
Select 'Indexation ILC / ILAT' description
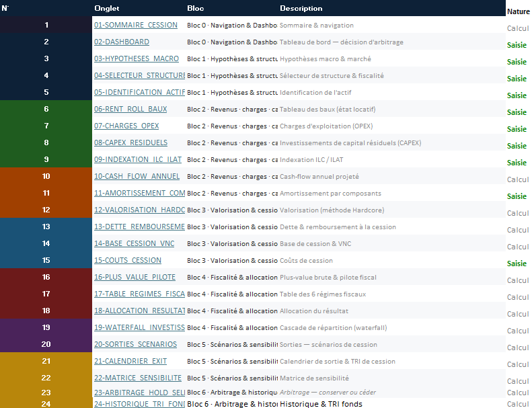tap(311, 159)
